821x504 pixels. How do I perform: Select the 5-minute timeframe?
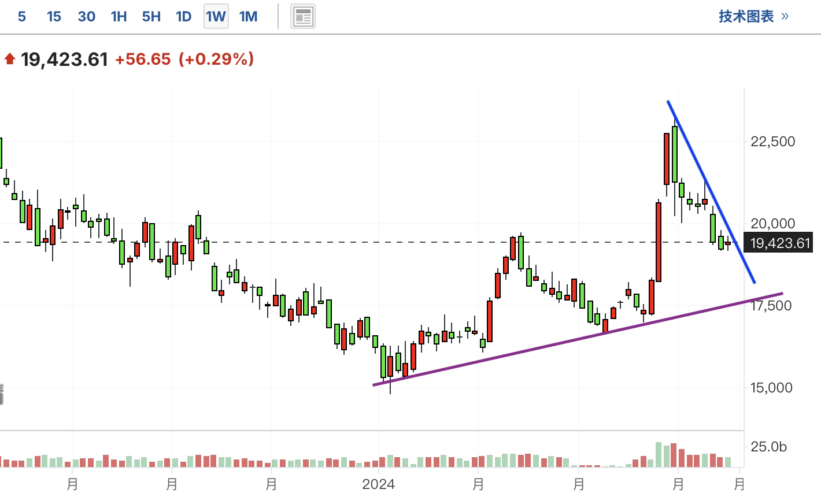22,16
